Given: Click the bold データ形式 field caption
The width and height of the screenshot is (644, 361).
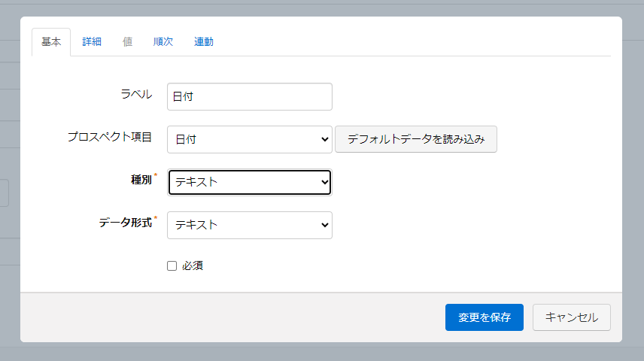Looking at the screenshot, I should point(126,223).
